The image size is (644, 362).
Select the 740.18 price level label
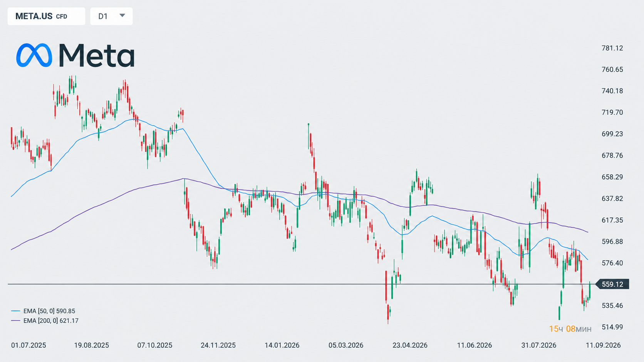pyautogui.click(x=612, y=91)
